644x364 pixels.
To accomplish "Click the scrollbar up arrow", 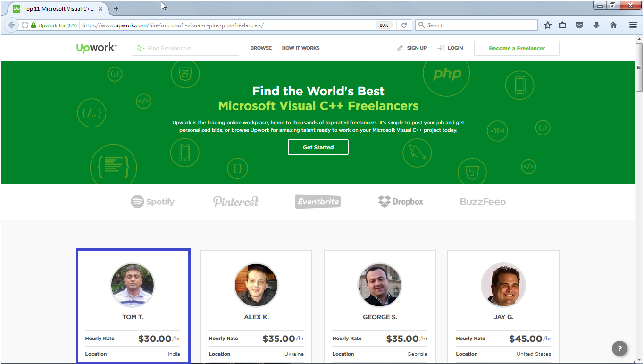I will pos(639,39).
